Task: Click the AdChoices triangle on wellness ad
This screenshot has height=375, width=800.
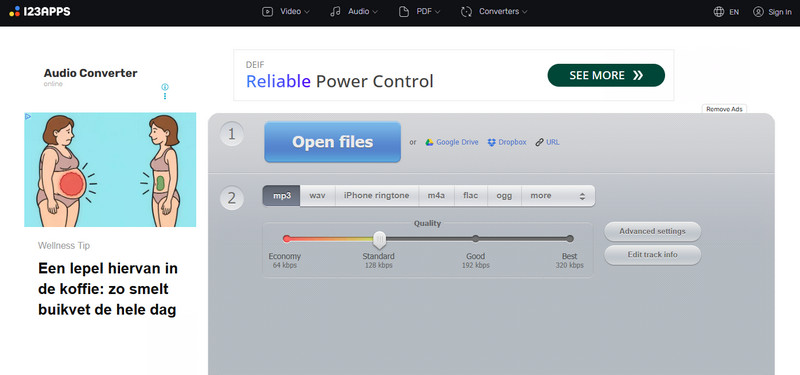Action: pyautogui.click(x=28, y=116)
